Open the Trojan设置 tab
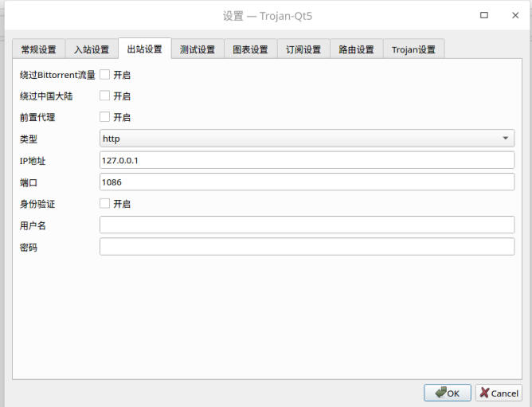The image size is (532, 407). pyautogui.click(x=413, y=49)
